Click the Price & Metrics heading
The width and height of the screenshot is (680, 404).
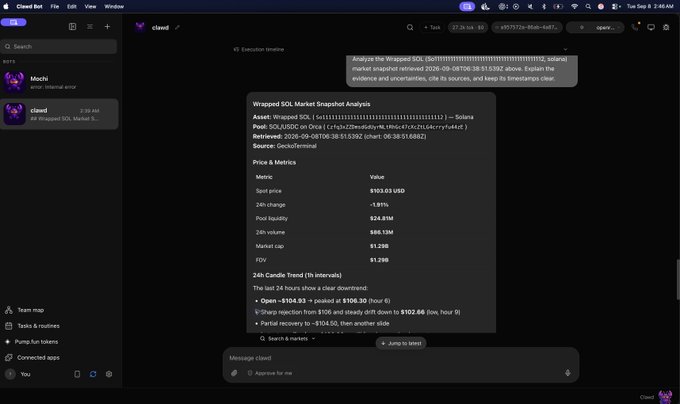274,163
